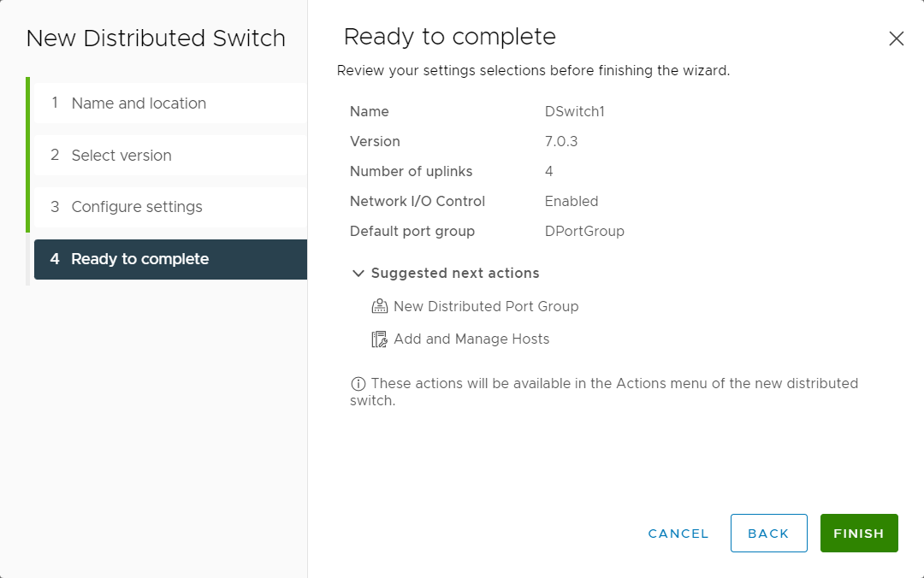Close the wizard with the X icon
This screenshot has width=924, height=578.
point(897,38)
